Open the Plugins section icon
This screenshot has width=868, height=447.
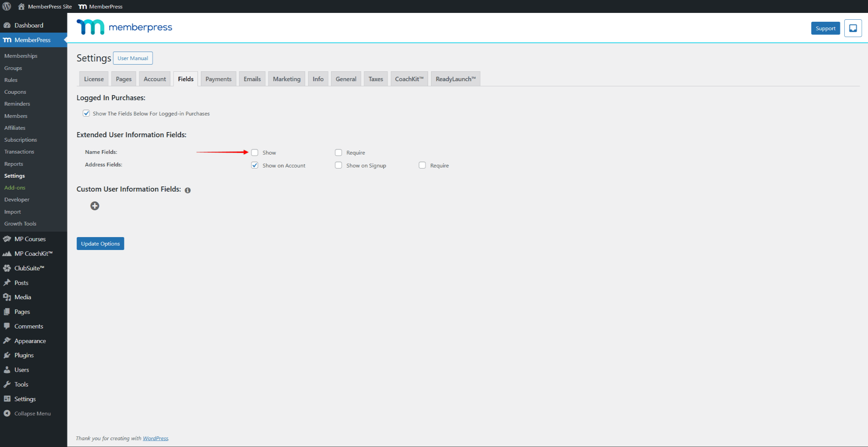[x=7, y=355]
